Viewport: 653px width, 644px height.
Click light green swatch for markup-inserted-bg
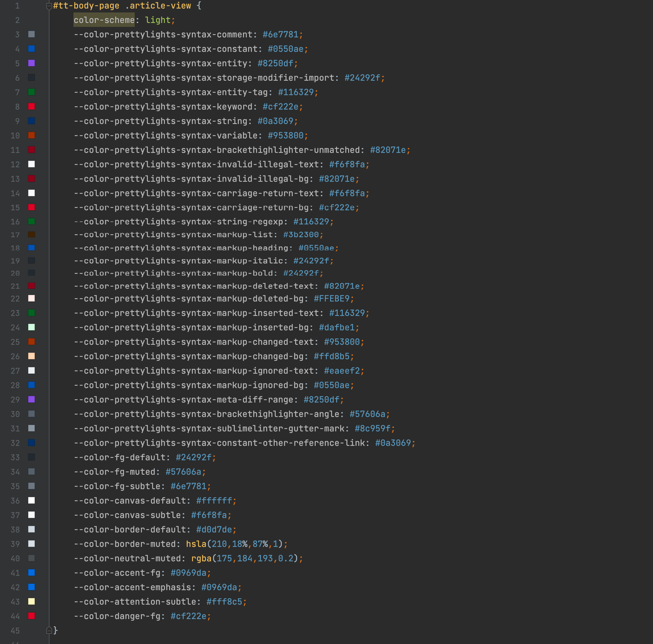[x=31, y=327]
